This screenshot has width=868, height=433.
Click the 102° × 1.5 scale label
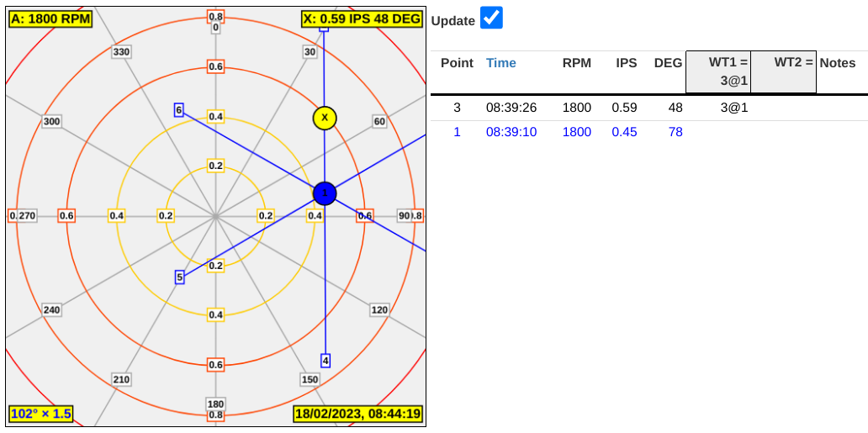tap(41, 414)
